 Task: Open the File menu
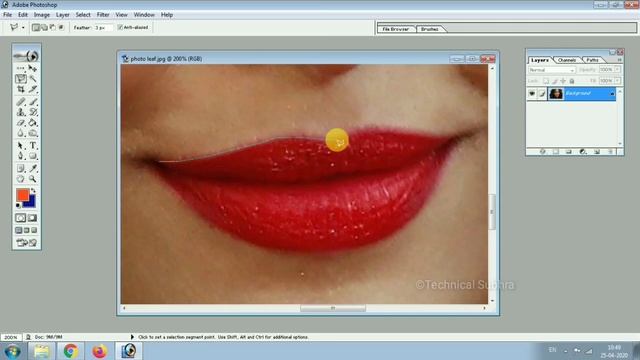click(7, 15)
